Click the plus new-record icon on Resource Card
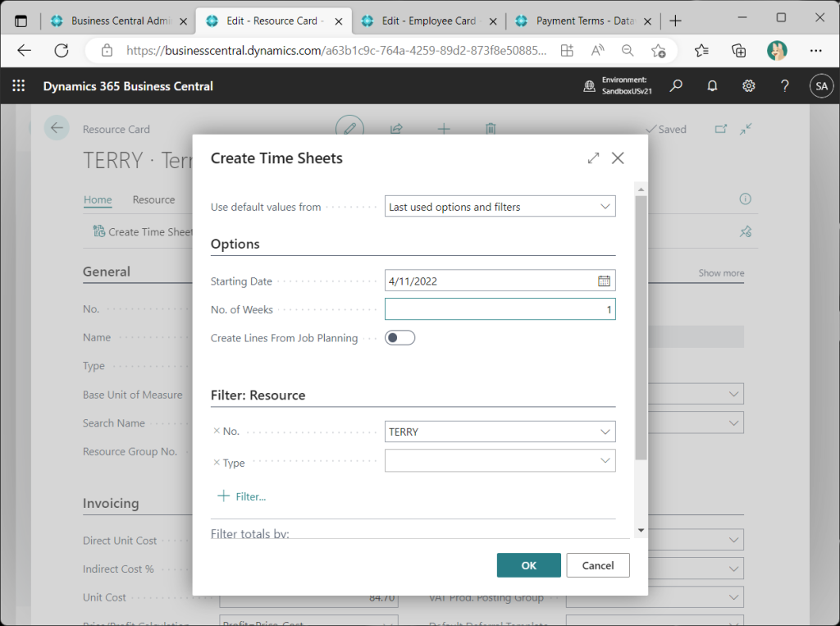840x626 pixels. coord(444,129)
